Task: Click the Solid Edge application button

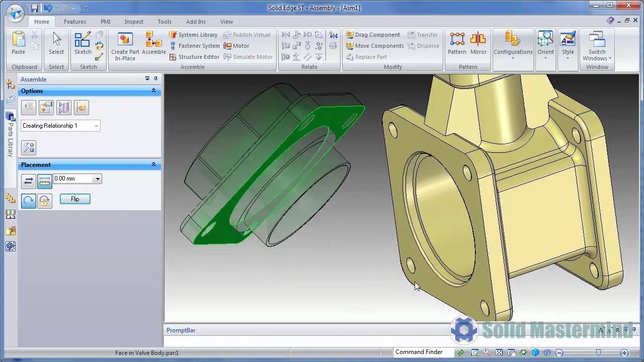Action: tap(16, 13)
